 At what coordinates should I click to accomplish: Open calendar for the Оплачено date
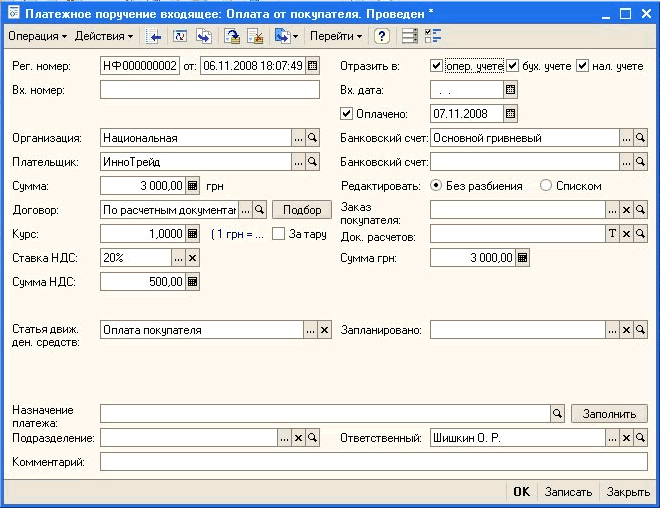click(511, 113)
